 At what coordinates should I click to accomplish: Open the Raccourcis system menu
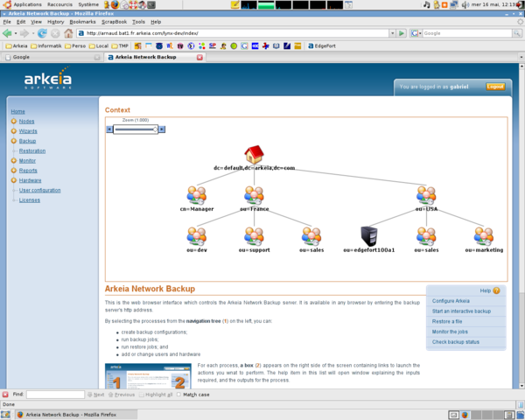click(x=59, y=4)
